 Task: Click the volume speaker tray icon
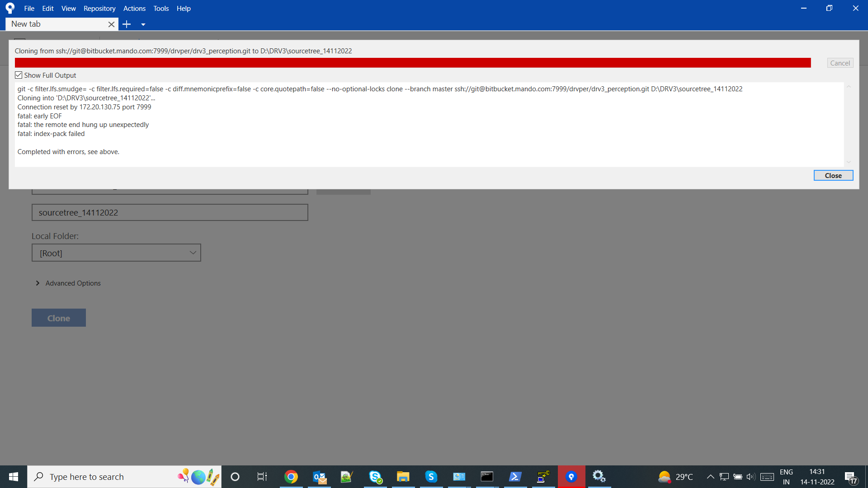[751, 477]
